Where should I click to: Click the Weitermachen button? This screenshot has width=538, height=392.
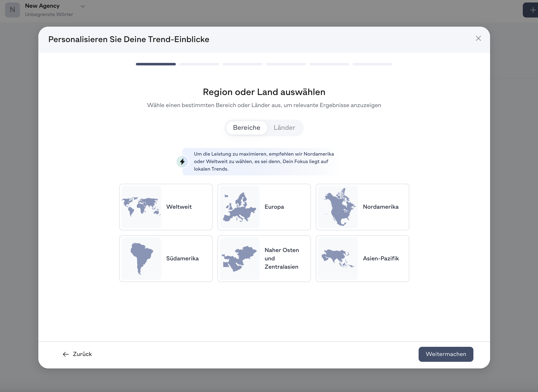pyautogui.click(x=446, y=354)
